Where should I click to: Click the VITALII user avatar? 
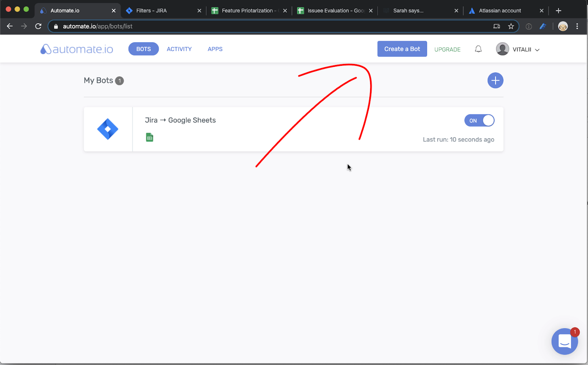click(x=502, y=49)
